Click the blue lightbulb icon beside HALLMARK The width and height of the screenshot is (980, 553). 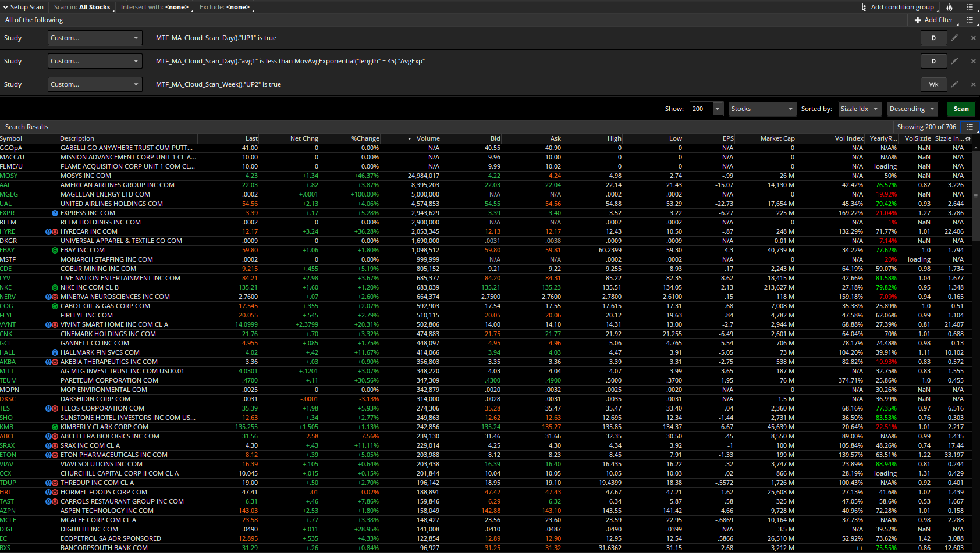pyautogui.click(x=55, y=352)
